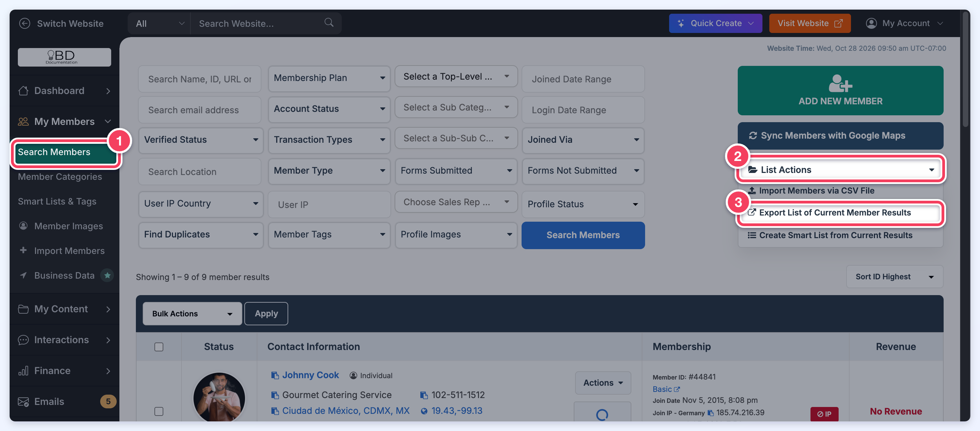Open the Bulk Actions dropdown

click(x=192, y=314)
